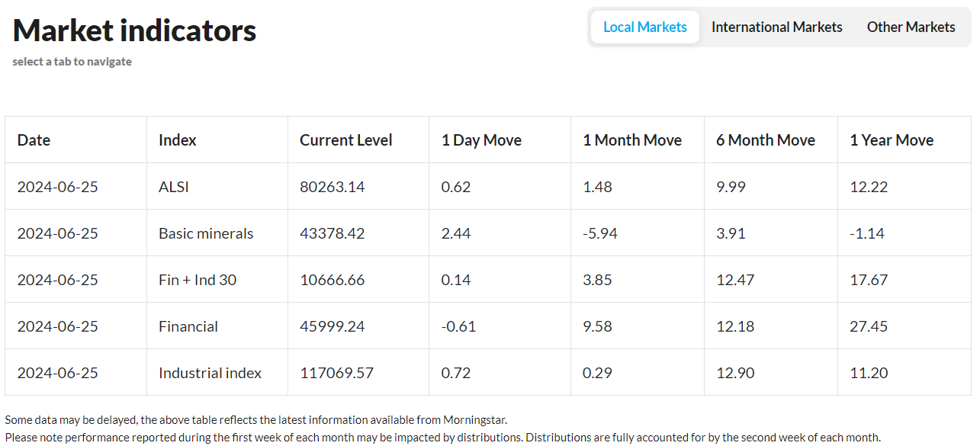
Task: Click the distributions performance note
Action: point(442,438)
